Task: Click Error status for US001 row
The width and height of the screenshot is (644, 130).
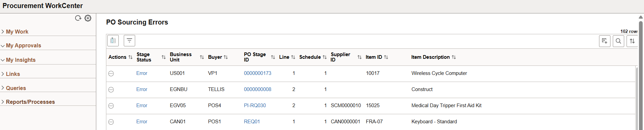Action: (x=142, y=73)
